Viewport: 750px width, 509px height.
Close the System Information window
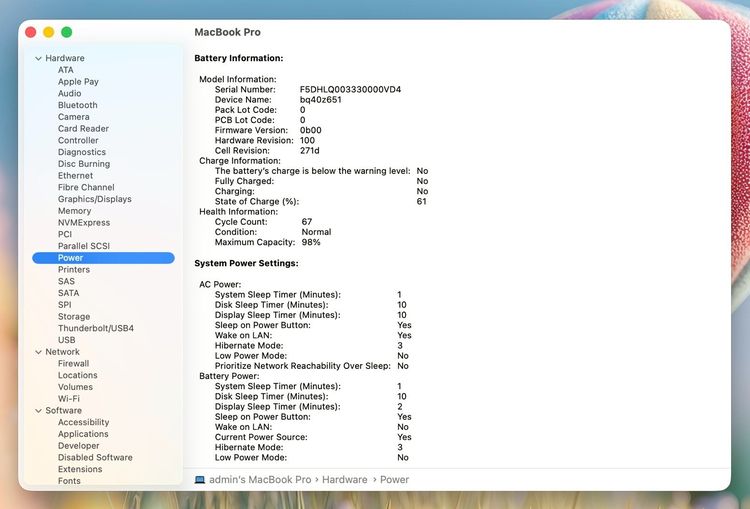click(31, 32)
